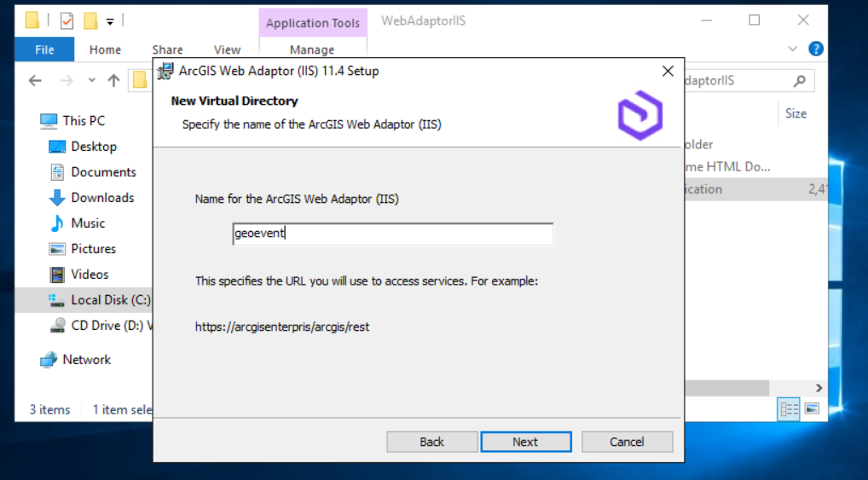Screen dimensions: 868x480
Task: Open Videos in navigation pane
Action: point(78,274)
